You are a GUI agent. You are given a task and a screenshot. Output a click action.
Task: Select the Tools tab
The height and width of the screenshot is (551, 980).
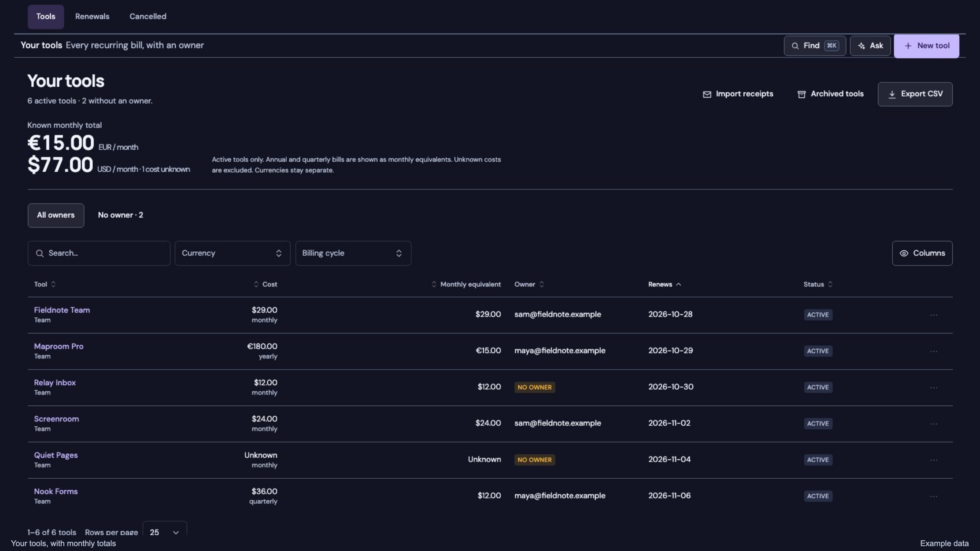46,16
